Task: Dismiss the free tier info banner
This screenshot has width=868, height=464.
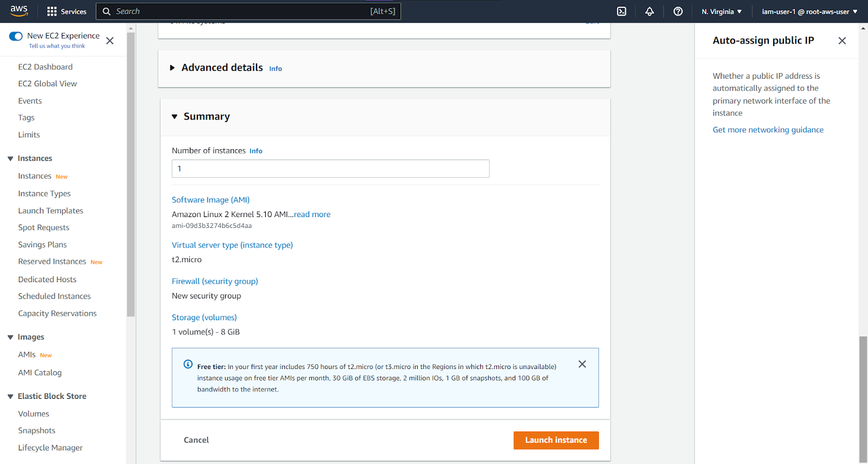Action: (582, 364)
